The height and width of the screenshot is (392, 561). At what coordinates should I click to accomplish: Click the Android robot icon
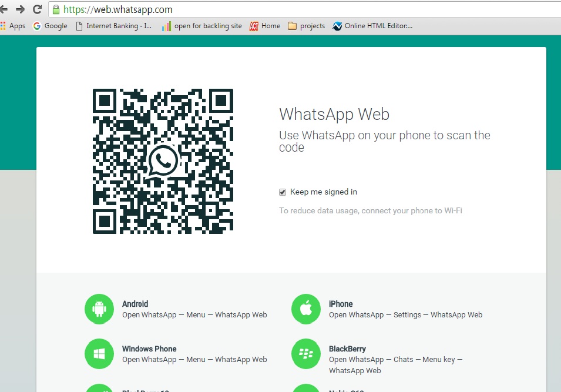coord(99,309)
